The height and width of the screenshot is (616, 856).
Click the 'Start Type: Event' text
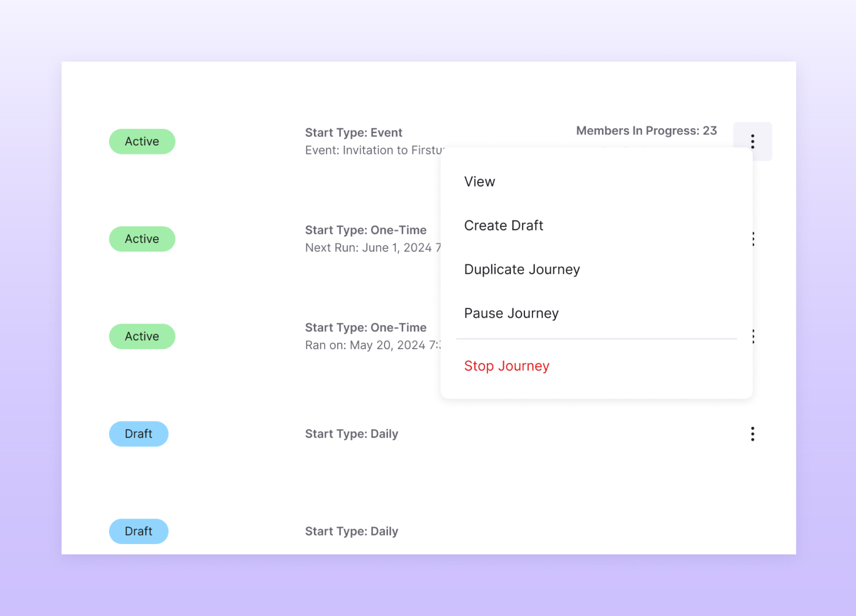(353, 132)
